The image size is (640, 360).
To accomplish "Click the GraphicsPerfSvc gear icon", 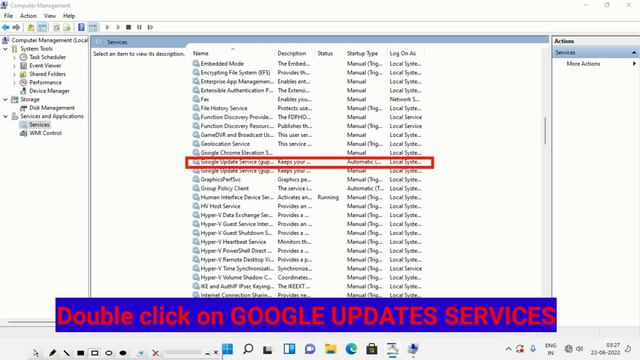I will (196, 180).
